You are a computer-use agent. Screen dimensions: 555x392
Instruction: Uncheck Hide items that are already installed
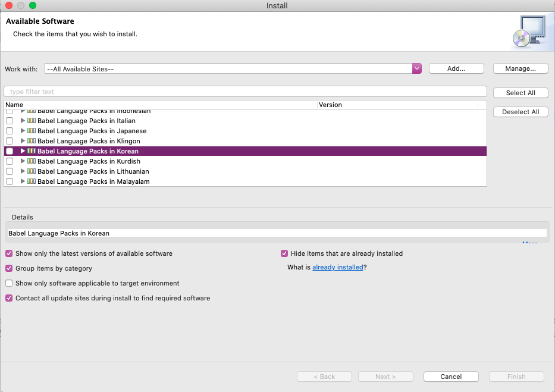284,253
